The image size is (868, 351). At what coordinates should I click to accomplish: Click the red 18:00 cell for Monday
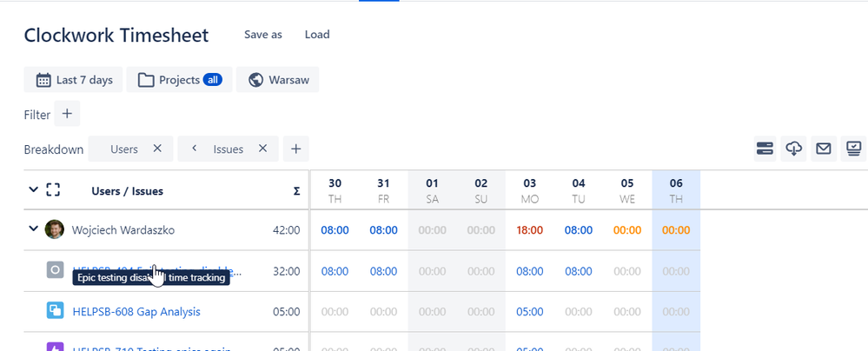click(530, 229)
